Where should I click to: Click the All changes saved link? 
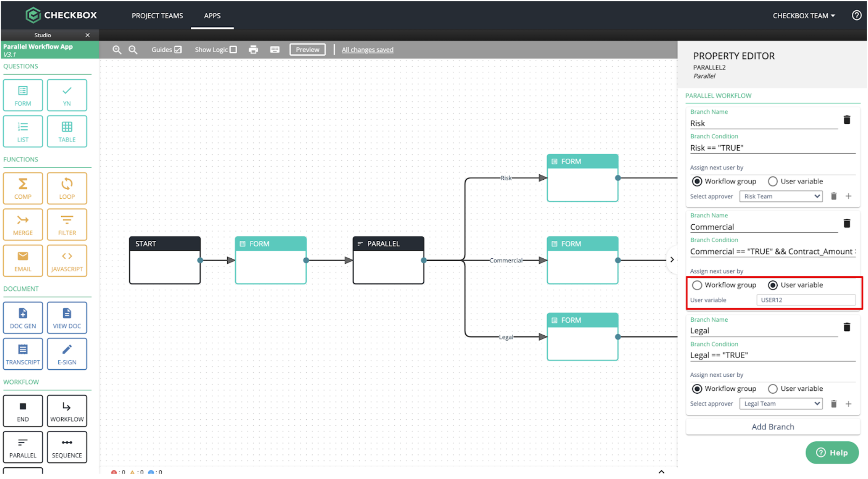point(368,50)
